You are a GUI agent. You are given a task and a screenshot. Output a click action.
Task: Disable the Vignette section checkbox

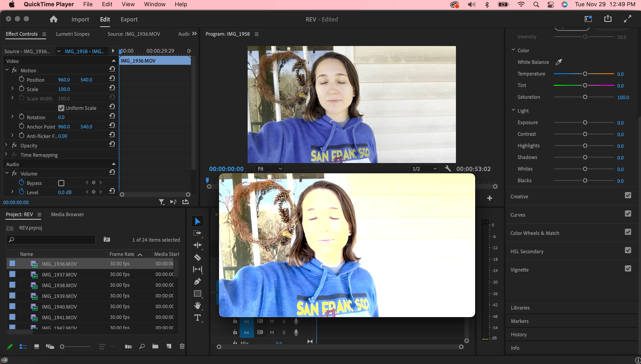point(628,269)
